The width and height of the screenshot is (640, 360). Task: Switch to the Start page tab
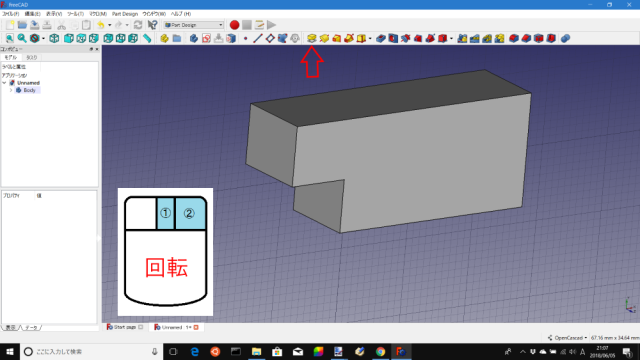pyautogui.click(x=124, y=327)
